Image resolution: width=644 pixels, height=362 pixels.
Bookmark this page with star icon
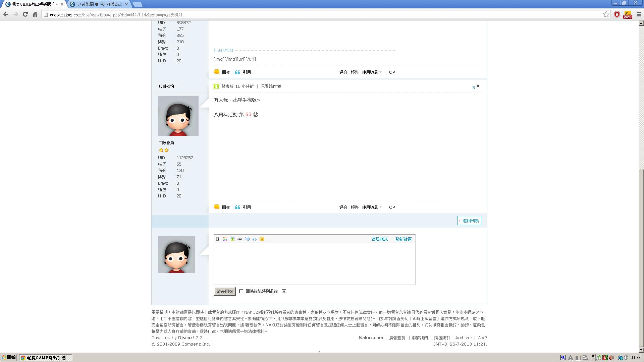(x=606, y=14)
